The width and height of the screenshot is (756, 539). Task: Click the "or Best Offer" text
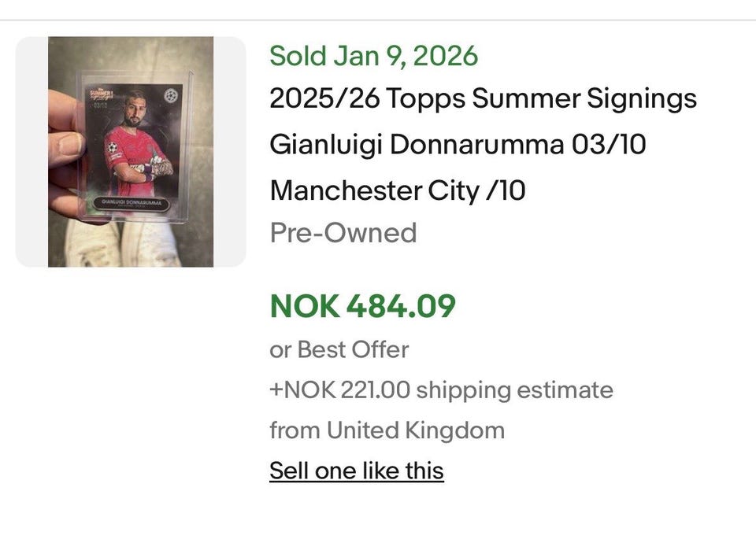point(339,349)
